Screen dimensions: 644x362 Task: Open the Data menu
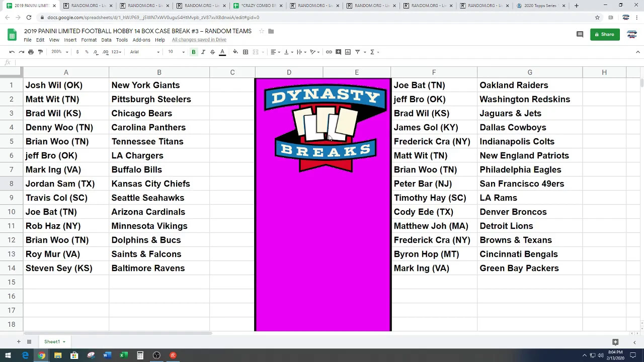(106, 40)
